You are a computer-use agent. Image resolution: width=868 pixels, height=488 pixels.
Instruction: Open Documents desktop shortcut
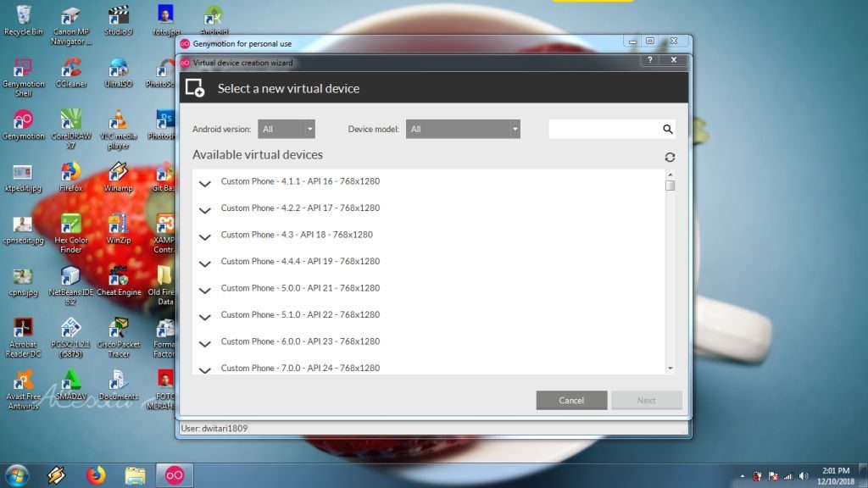pyautogui.click(x=119, y=385)
